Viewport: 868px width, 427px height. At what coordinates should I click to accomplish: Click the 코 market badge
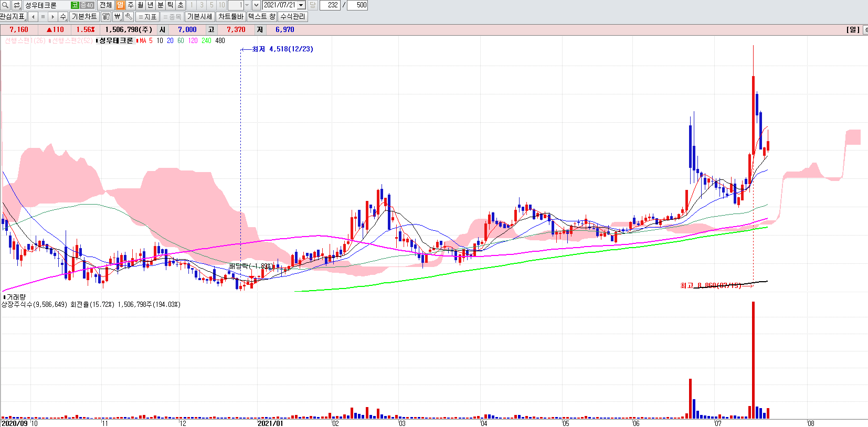(x=75, y=5)
